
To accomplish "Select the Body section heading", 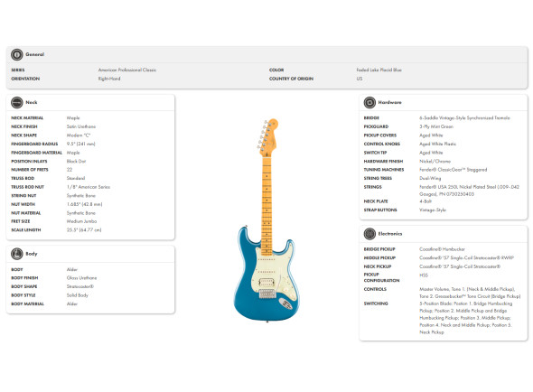I will tap(32, 254).
